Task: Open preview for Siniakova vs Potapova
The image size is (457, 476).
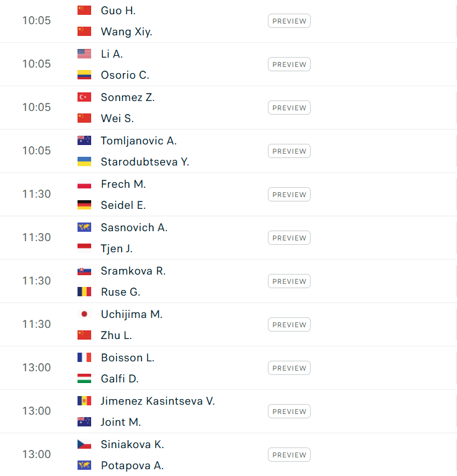Action: tap(289, 455)
